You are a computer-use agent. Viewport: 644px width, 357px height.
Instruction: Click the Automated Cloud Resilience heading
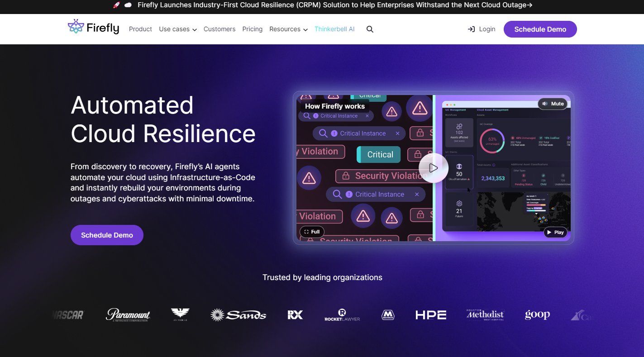pyautogui.click(x=163, y=119)
